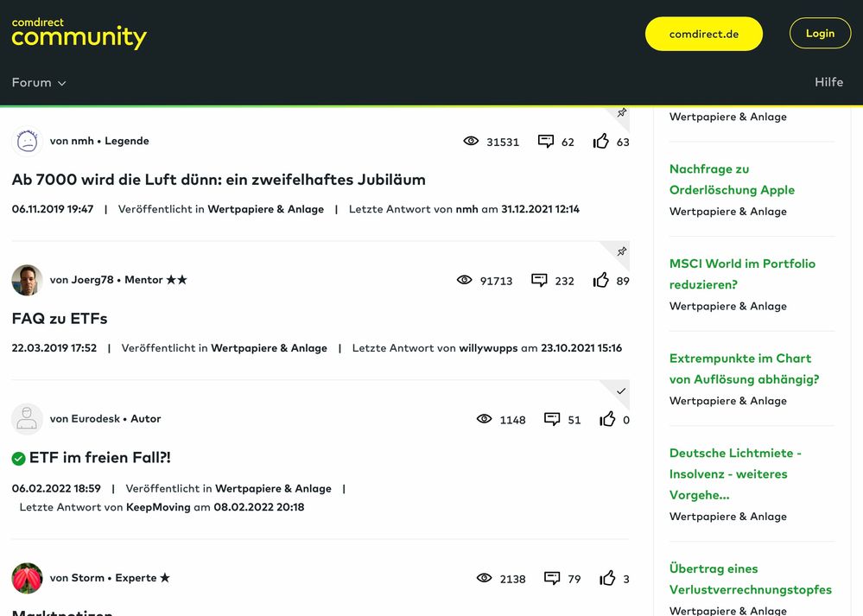Image resolution: width=863 pixels, height=616 pixels.
Task: Click last reply date 31.12.2021 12:14
Action: (540, 209)
